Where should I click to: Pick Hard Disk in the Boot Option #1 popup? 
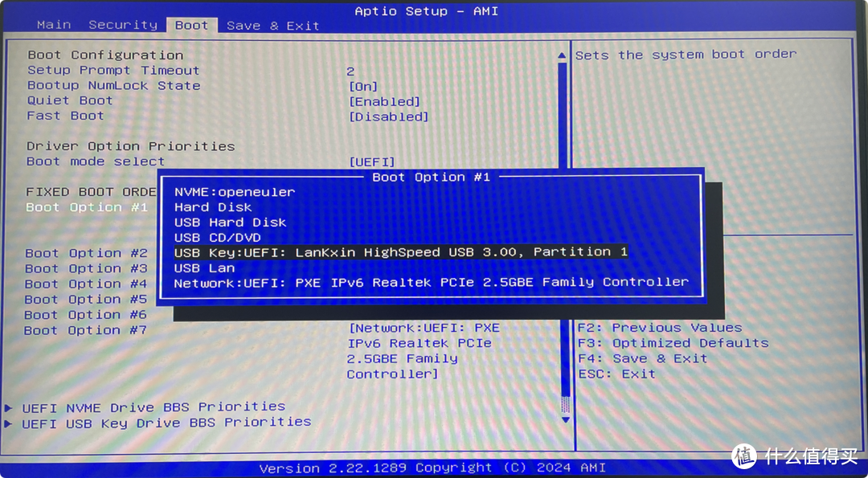click(x=213, y=207)
